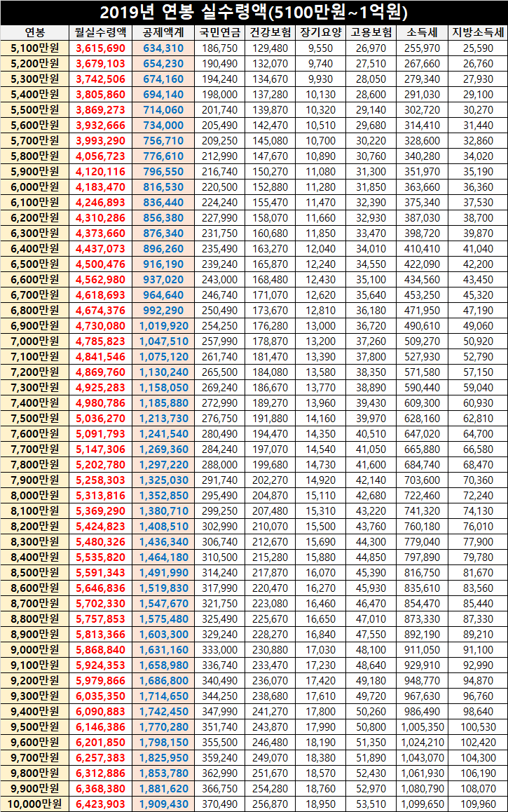
Task: Click monthly pay value 5,313,816
Action: (x=100, y=496)
